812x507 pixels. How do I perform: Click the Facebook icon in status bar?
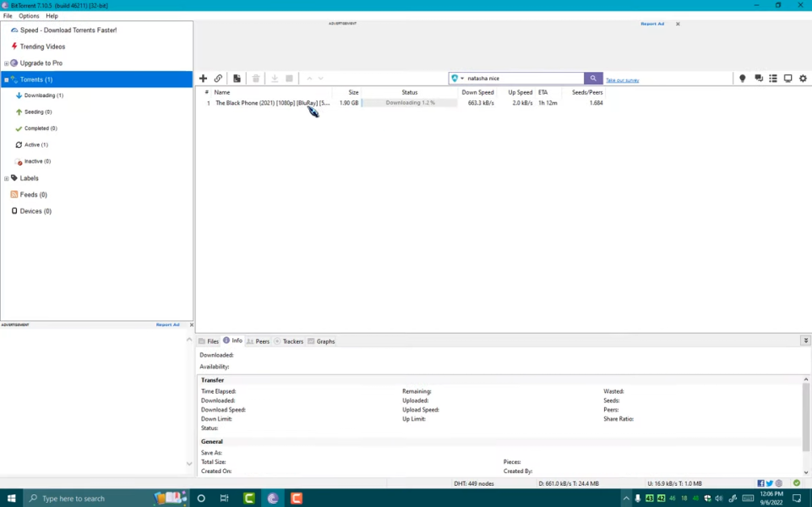(x=760, y=483)
